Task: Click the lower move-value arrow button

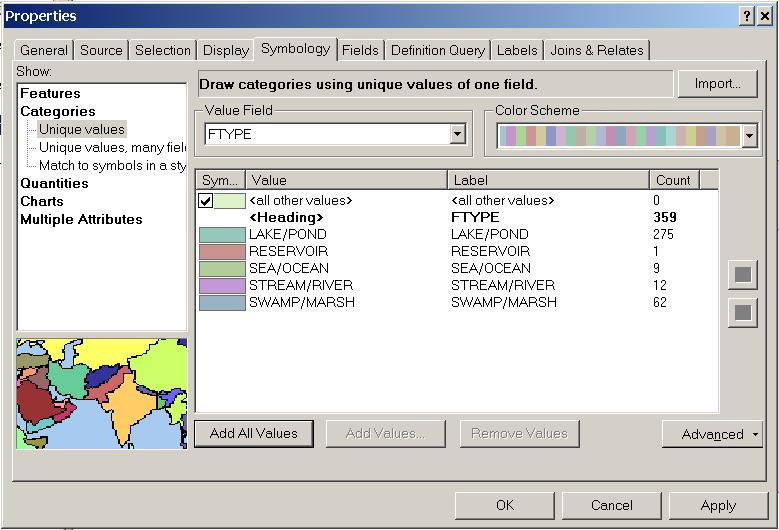Action: (x=742, y=313)
